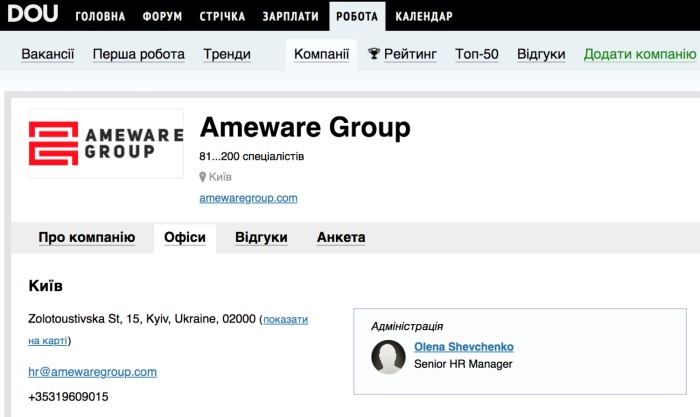Open the Перша робота tab
The image size is (700, 417).
138,54
